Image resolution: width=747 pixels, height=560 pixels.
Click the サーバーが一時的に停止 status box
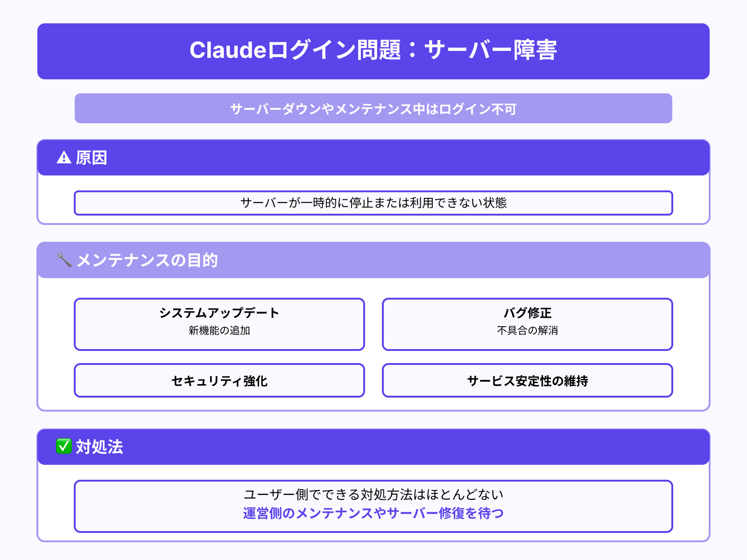pyautogui.click(x=373, y=203)
